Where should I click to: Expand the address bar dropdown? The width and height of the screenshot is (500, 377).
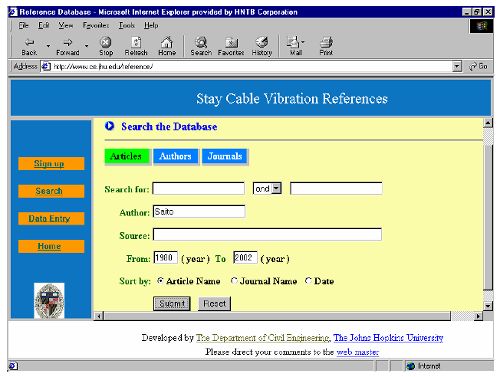457,66
